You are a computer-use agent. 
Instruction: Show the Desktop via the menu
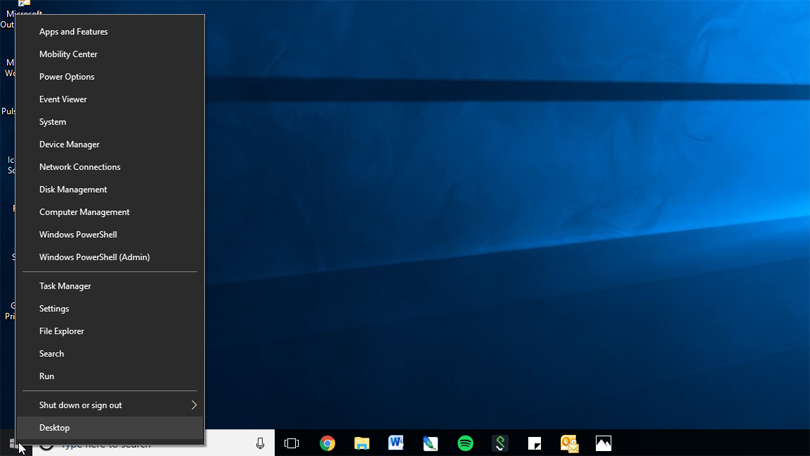click(x=55, y=428)
